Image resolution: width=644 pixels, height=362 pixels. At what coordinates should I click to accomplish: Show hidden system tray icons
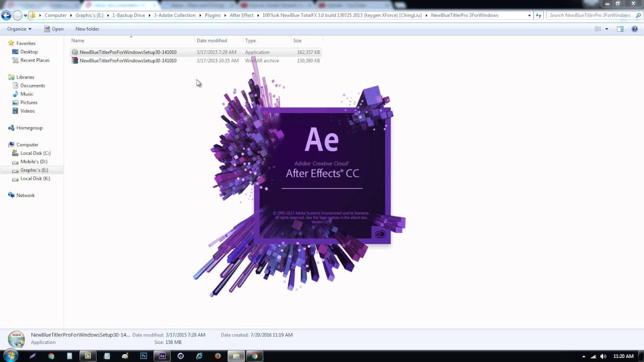pyautogui.click(x=584, y=356)
